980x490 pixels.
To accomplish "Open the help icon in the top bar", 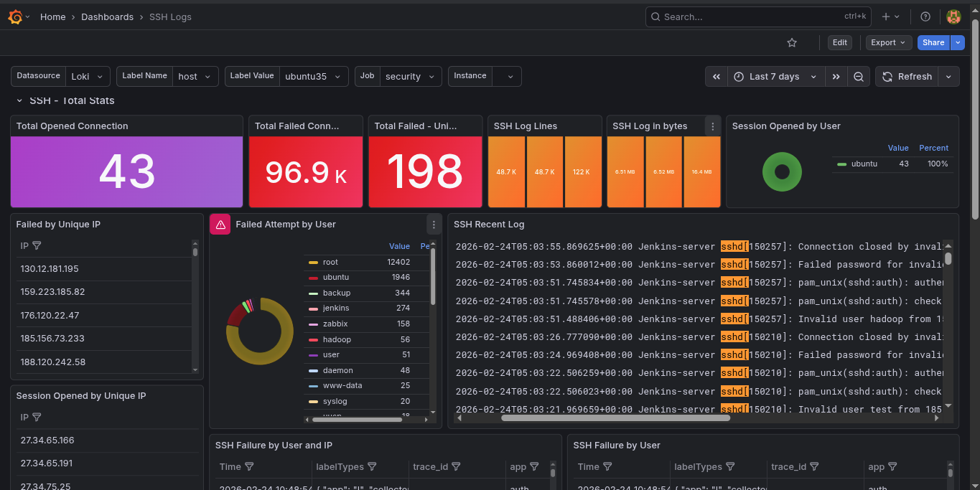I will click(925, 17).
